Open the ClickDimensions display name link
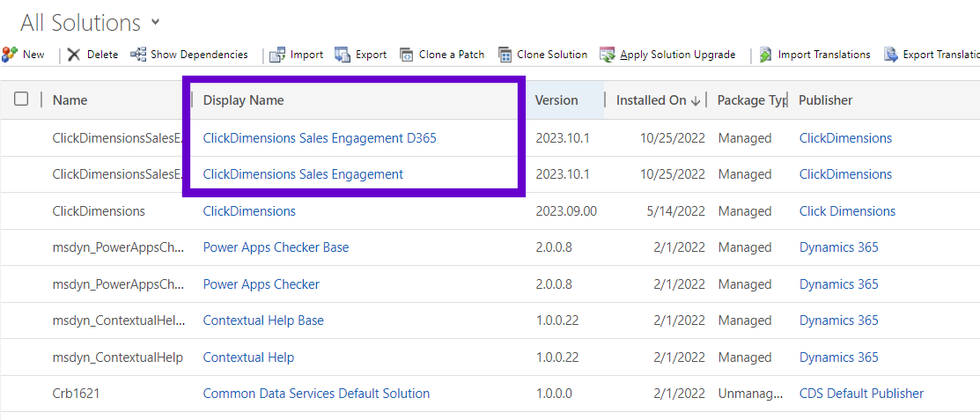980x420 pixels. 249,211
